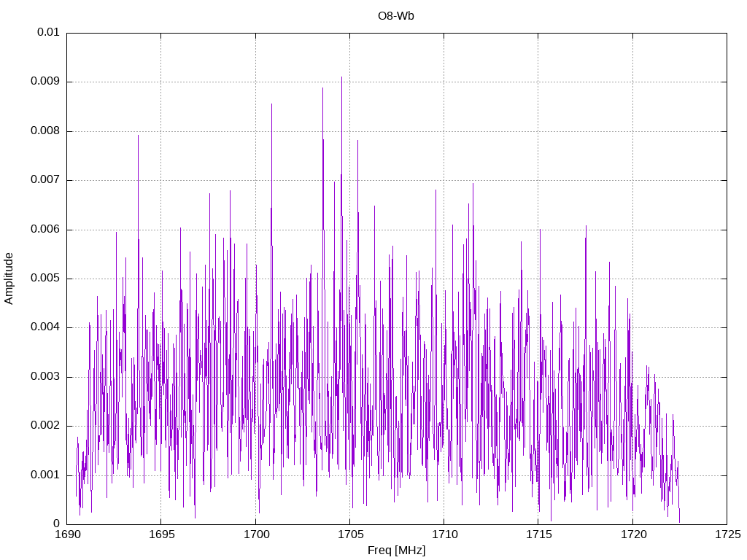
Task: Click the y-axis tick value 0.007
Action: [45, 180]
